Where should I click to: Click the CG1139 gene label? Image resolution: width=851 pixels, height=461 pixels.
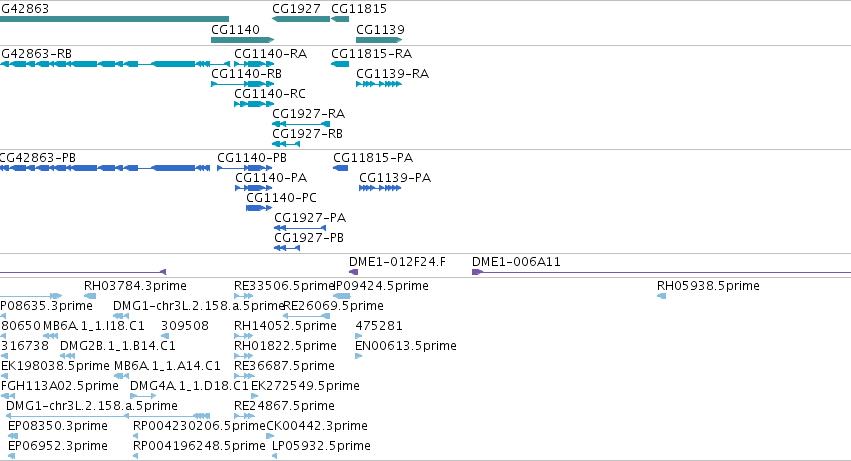(380, 29)
